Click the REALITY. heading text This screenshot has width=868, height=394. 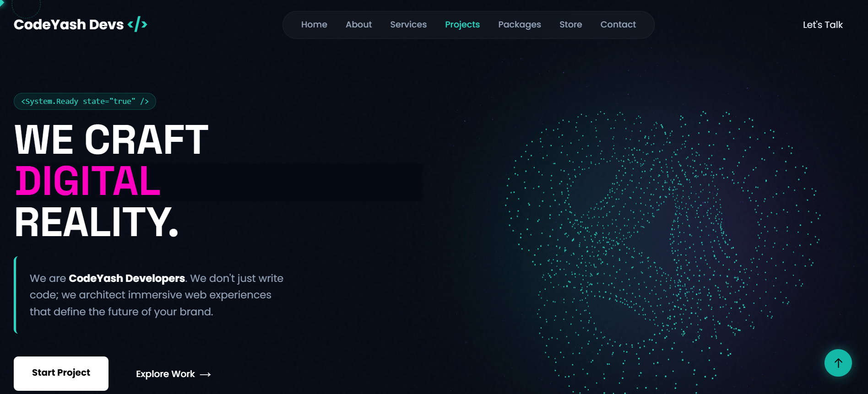coord(96,223)
